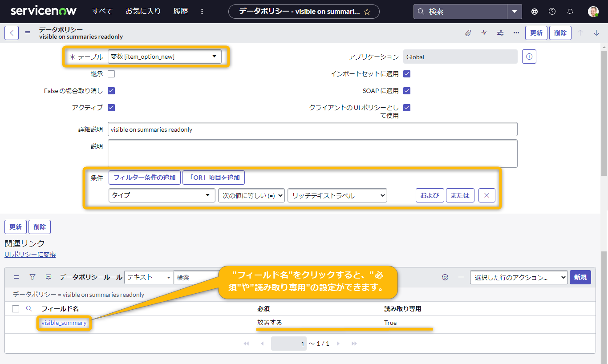Open the list filter funnel icon
The height and width of the screenshot is (364, 608).
point(32,277)
